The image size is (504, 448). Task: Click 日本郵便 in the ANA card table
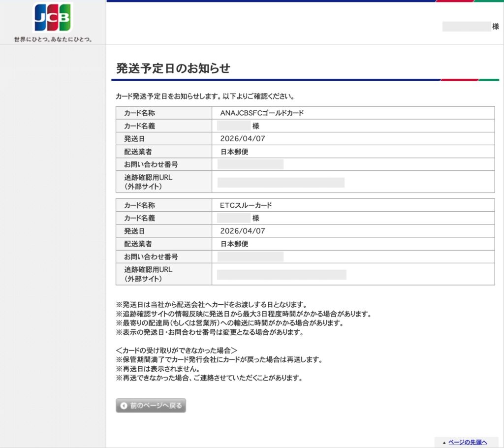point(234,152)
